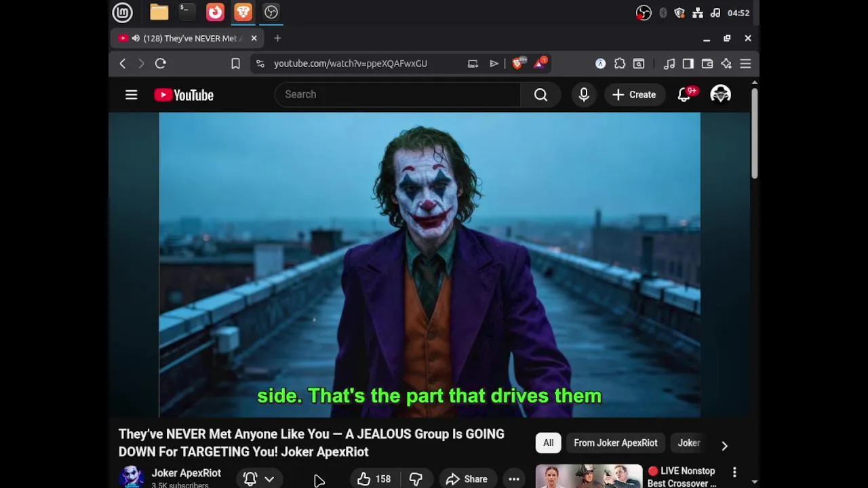Switch to the red browser app in the panel
Screen dimensions: 868x488
point(215,12)
